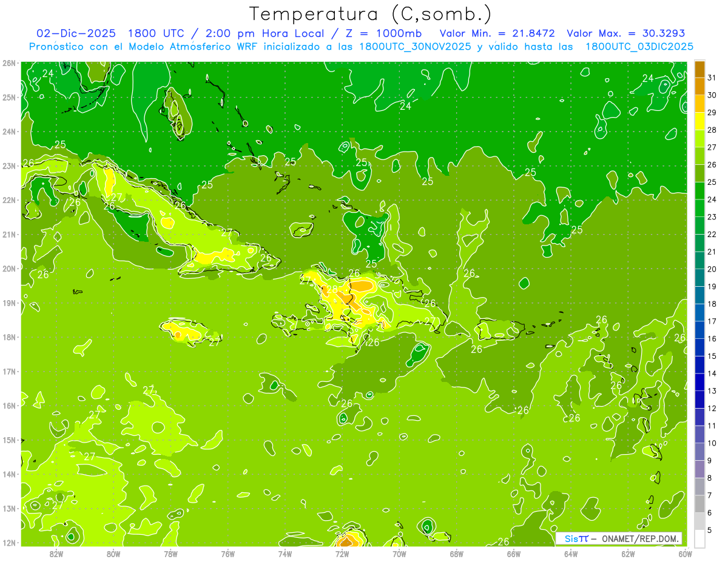Click the "78W" longitude axis label
The width and height of the screenshot is (728, 562).
170,554
